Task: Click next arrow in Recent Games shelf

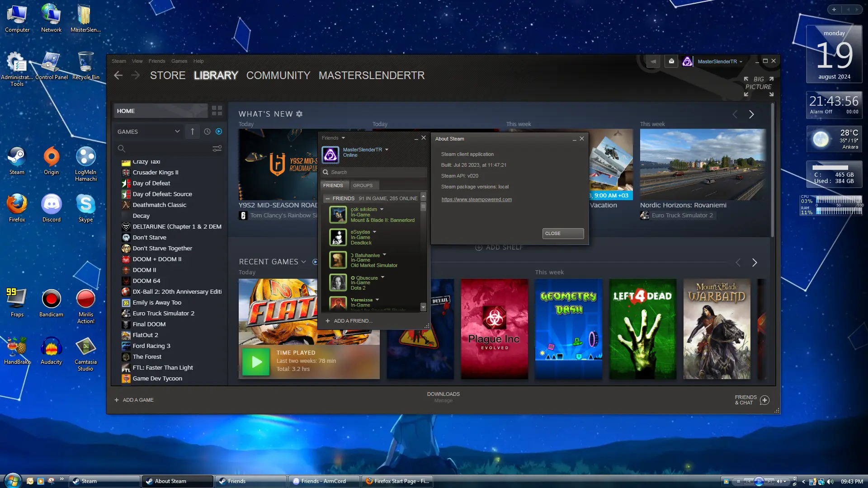Action: click(x=755, y=263)
